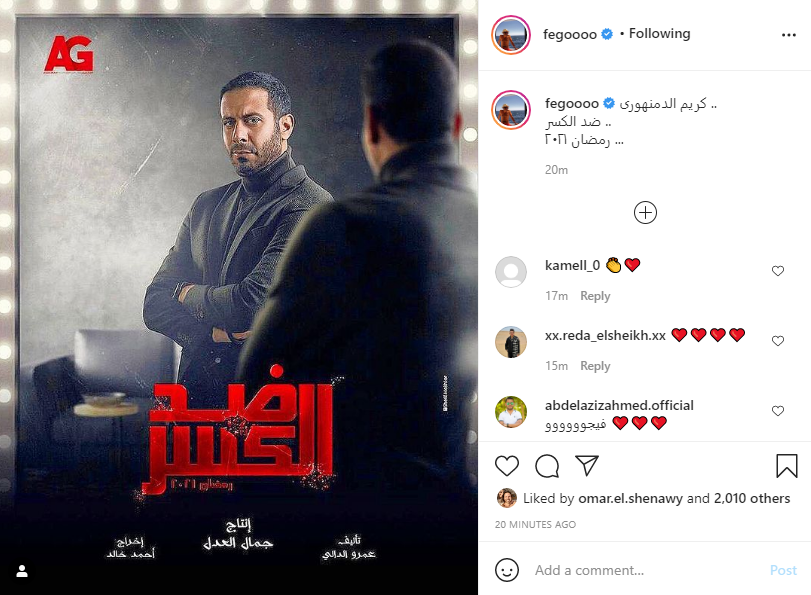
Task: Like xx.reda_elsheikh.xx's comment
Action: point(778,340)
